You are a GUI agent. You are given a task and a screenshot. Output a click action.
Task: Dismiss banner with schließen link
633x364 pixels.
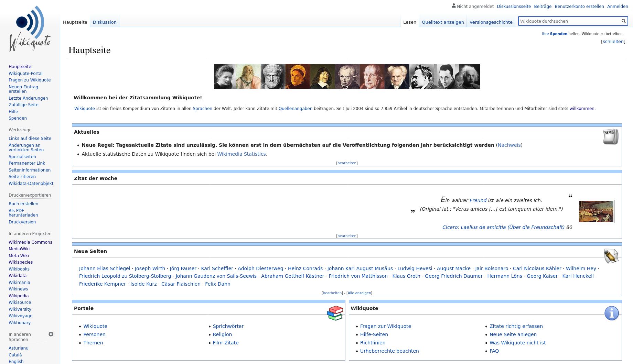pos(613,41)
